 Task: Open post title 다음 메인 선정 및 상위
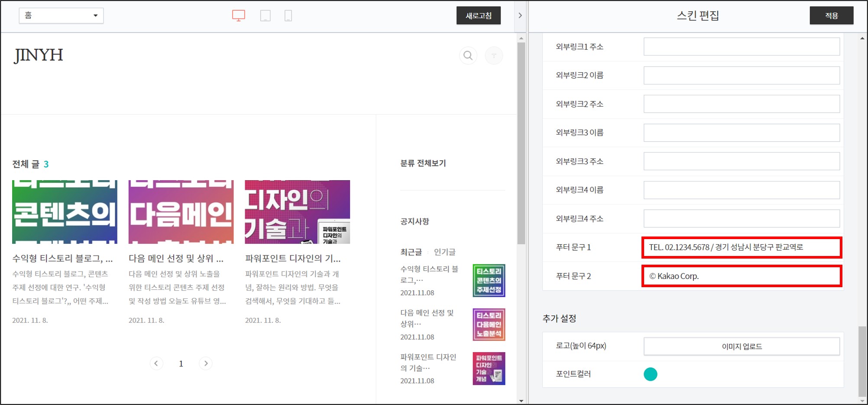176,259
